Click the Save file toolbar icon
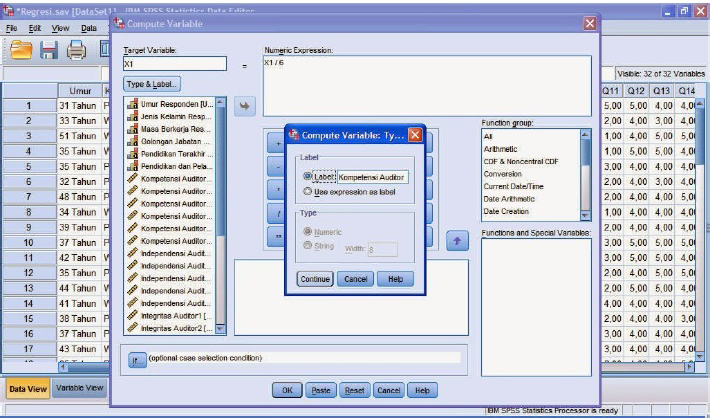The image size is (710, 418). click(x=46, y=48)
